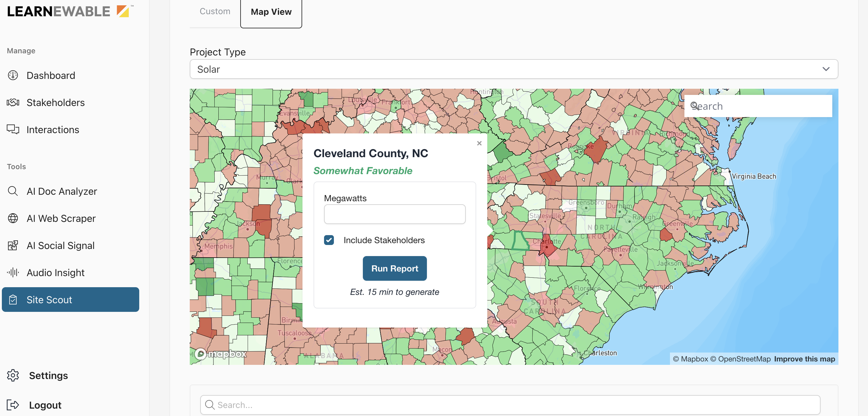Click the AI Web Scraper globe icon
The height and width of the screenshot is (416, 868).
tap(13, 218)
